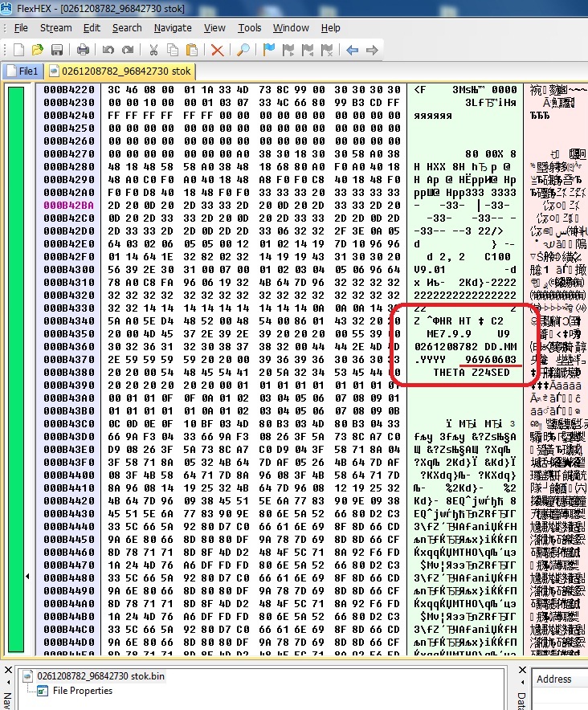Viewport: 588px width, 710px height.
Task: Redo the last edit
Action: (128, 50)
